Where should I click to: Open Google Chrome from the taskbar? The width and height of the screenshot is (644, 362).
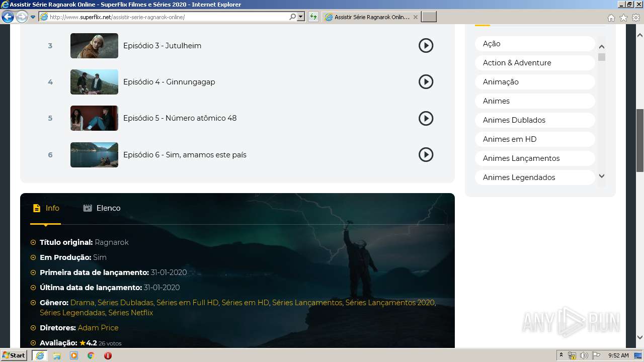(x=91, y=355)
